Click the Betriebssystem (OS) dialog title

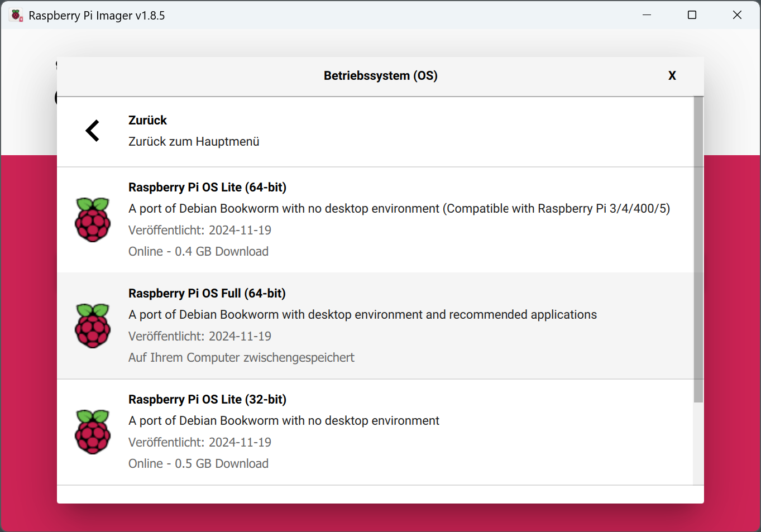380,75
